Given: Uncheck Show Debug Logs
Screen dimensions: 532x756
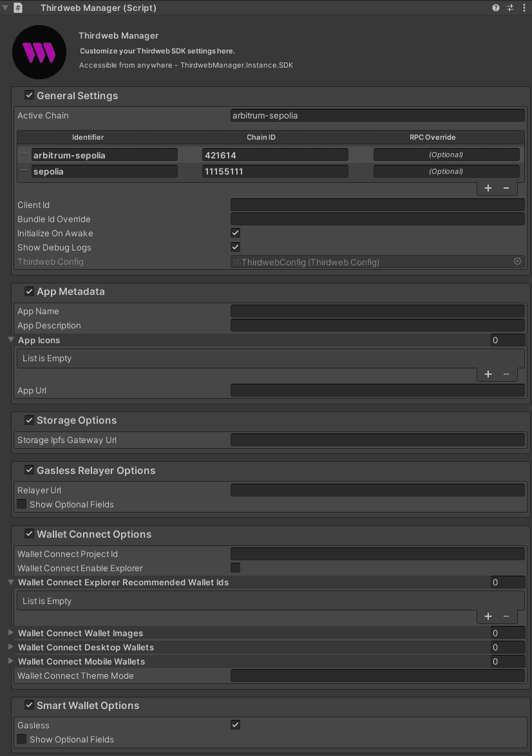Looking at the screenshot, I should pyautogui.click(x=236, y=247).
